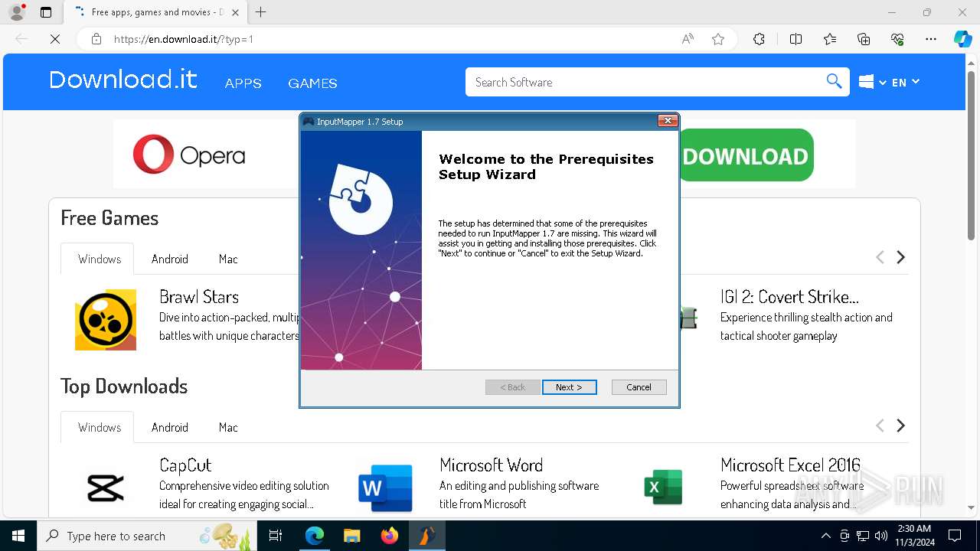Close the Free apps, games and movies tab
This screenshot has width=980, height=551.
[235, 12]
